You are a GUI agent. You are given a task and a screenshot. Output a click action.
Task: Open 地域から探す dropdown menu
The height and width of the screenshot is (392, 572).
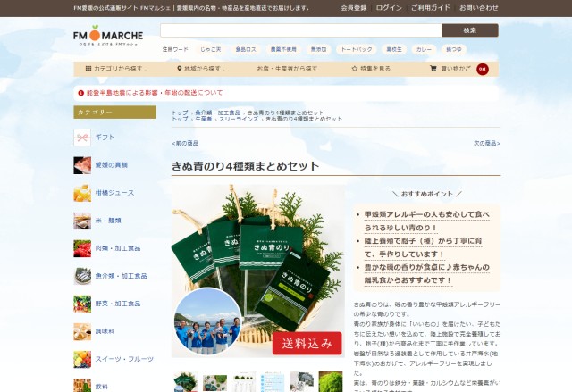coord(200,69)
